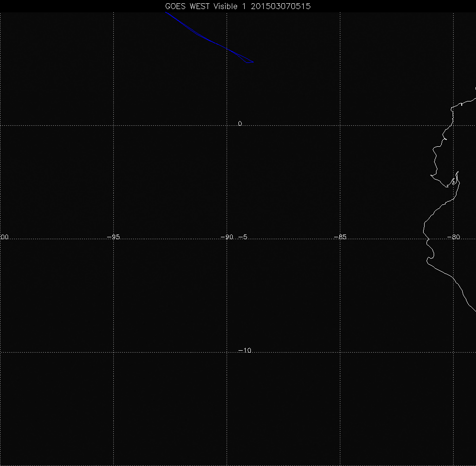Image resolution: width=476 pixels, height=466 pixels.
Task: Select grid intersection of -10 latitude and -95 longitude
Action: (113, 352)
